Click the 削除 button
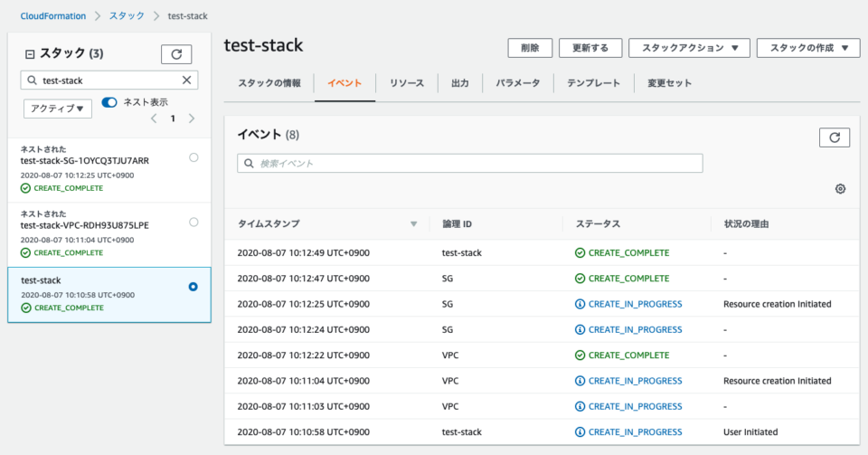Viewport: 868px width, 455px height. coord(530,48)
